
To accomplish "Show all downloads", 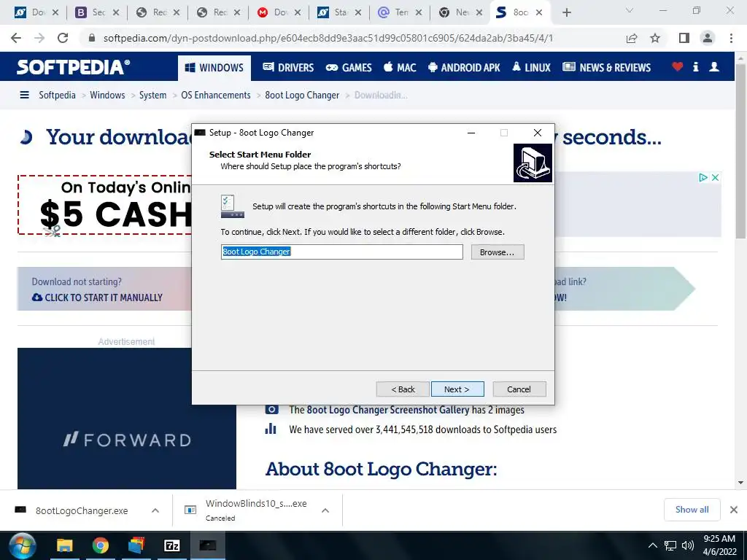I will [x=692, y=510].
